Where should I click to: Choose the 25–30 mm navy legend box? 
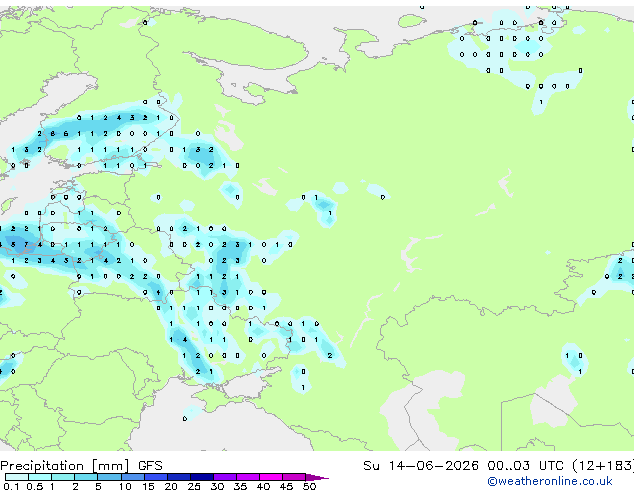(x=202, y=477)
